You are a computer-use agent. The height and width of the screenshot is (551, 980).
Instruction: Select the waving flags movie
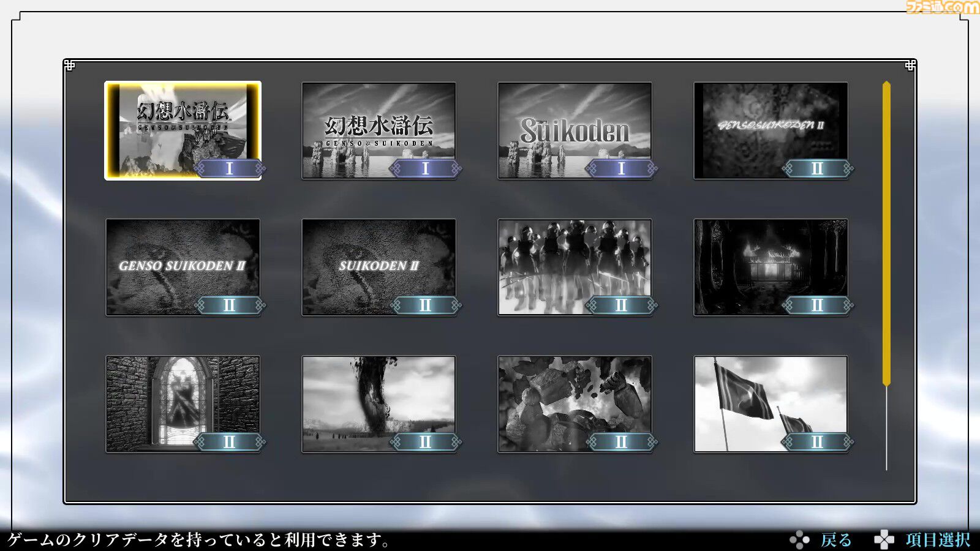pyautogui.click(x=771, y=404)
